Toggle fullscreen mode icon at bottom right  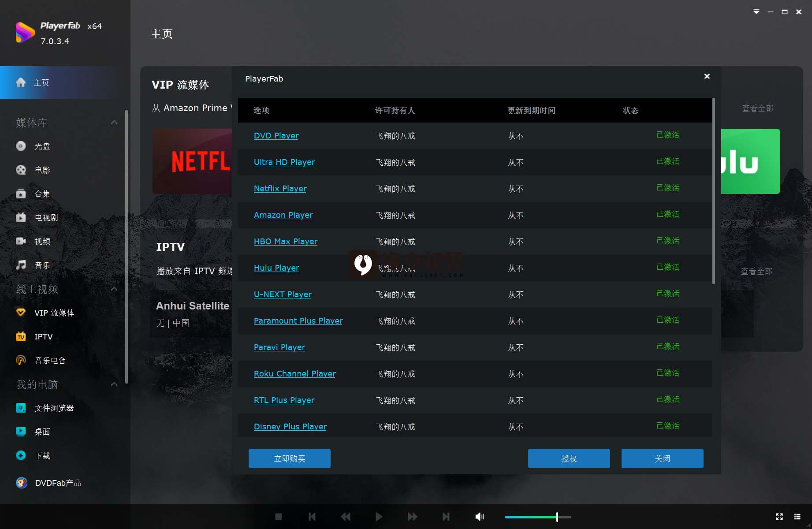tap(779, 517)
